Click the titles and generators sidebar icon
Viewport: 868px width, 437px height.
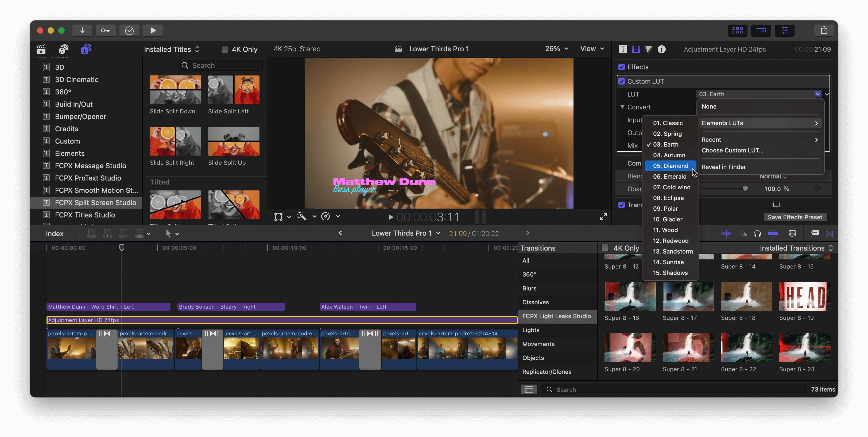point(86,49)
